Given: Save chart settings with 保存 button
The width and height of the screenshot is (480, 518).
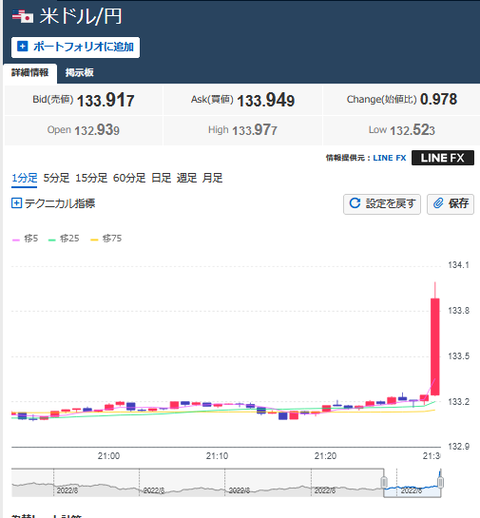Looking at the screenshot, I should pyautogui.click(x=450, y=204).
